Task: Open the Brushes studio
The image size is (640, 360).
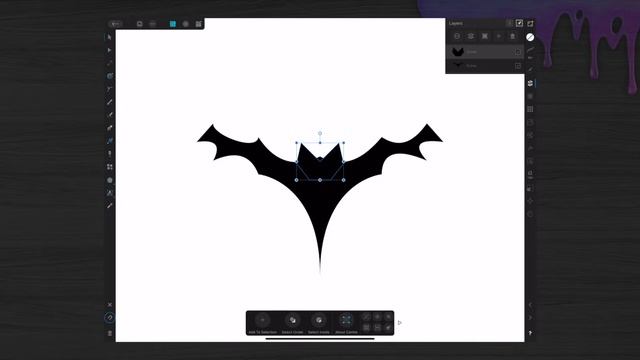Action: click(x=530, y=70)
